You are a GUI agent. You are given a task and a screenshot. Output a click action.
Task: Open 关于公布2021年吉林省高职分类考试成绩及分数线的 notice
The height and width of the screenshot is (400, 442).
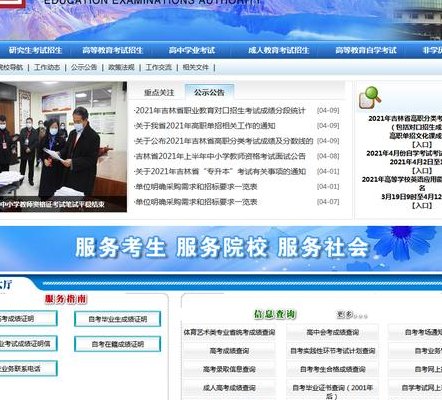224,141
